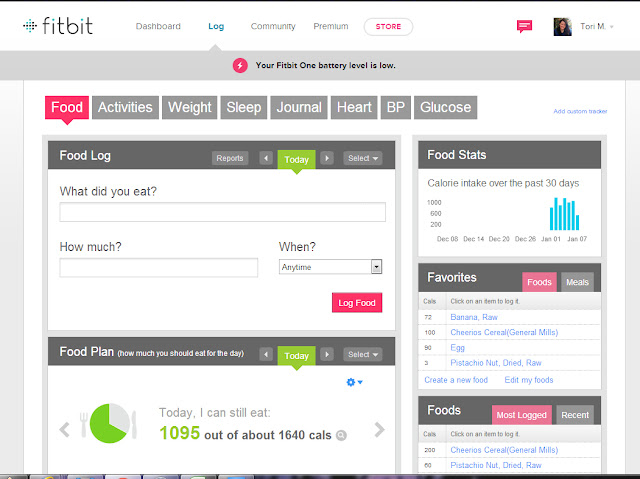
Task: Open Select date dropdown in Food Log
Action: (x=363, y=158)
